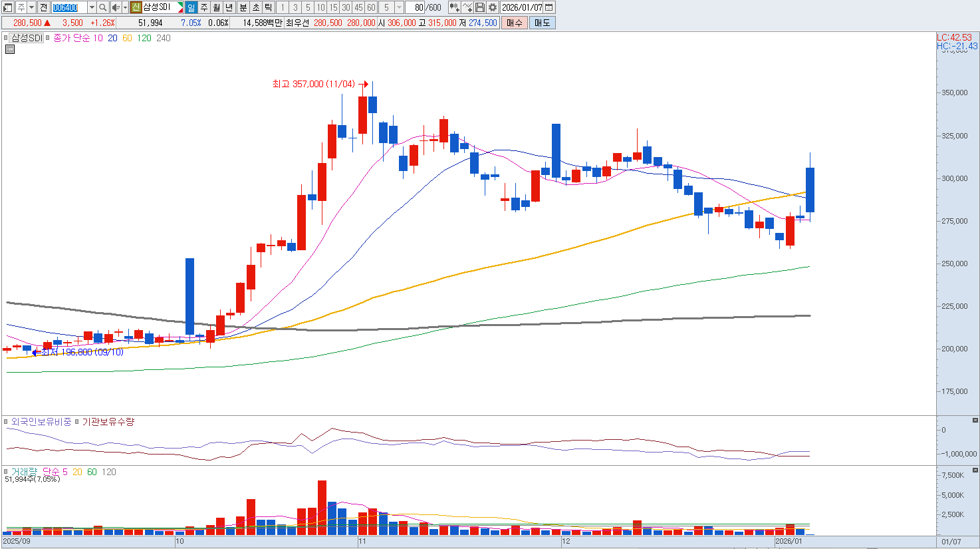Click the chart layout icon at far left
This screenshot has width=980, height=549.
coord(8,7)
